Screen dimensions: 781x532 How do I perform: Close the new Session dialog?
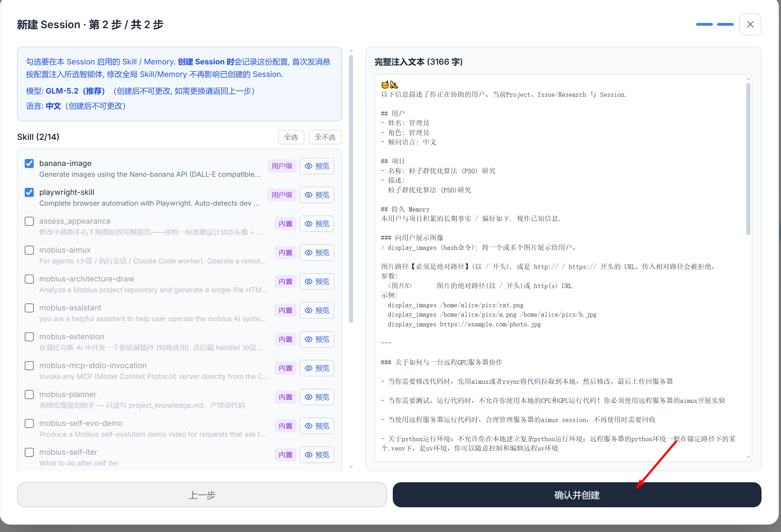coord(750,24)
